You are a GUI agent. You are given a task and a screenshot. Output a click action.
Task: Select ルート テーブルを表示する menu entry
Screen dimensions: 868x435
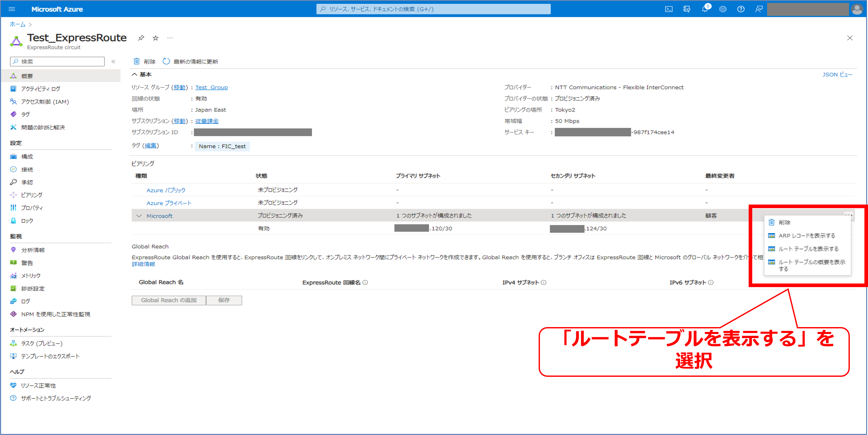[808, 249]
